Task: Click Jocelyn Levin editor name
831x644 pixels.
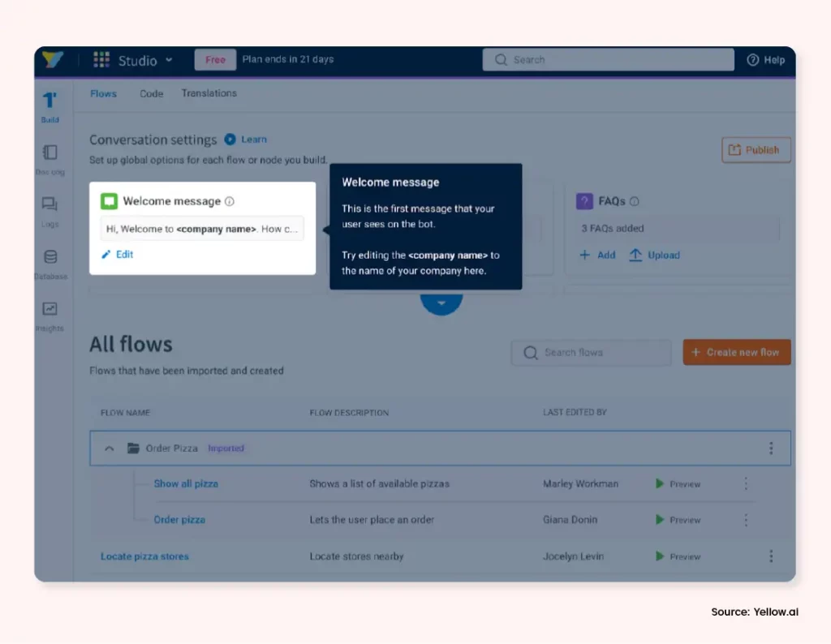Action: 573,556
